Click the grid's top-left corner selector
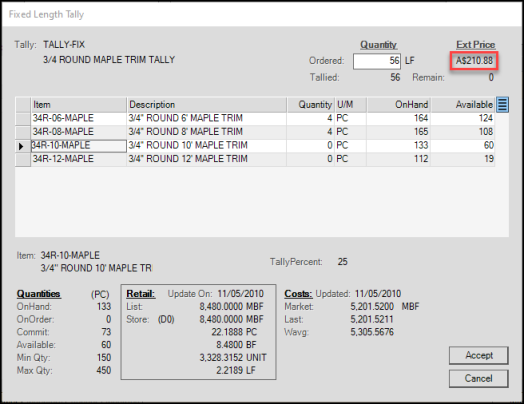The image size is (524, 404). 23,105
